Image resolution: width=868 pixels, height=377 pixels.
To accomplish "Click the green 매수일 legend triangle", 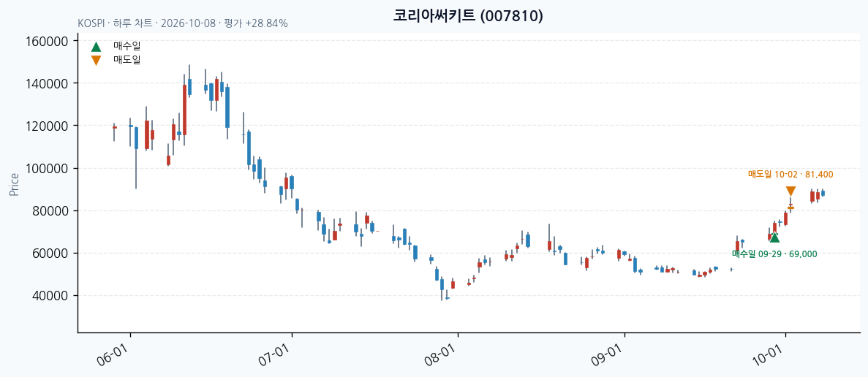I will click(96, 47).
